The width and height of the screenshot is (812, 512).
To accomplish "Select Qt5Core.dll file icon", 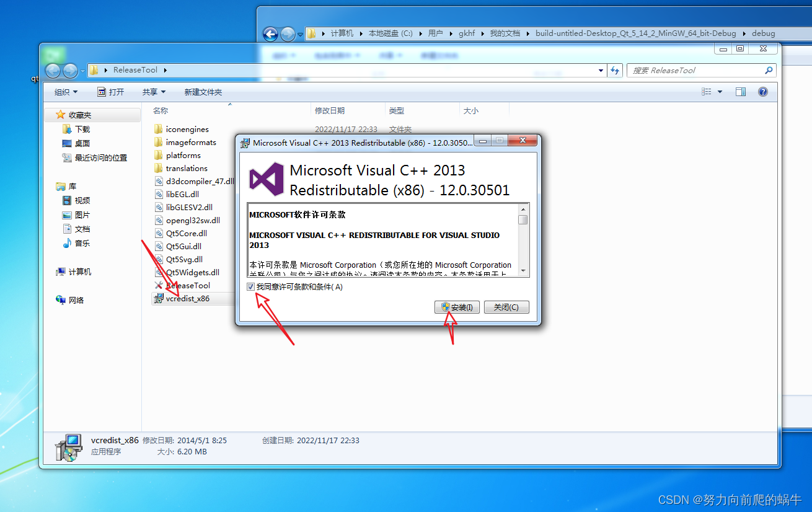I will point(158,233).
